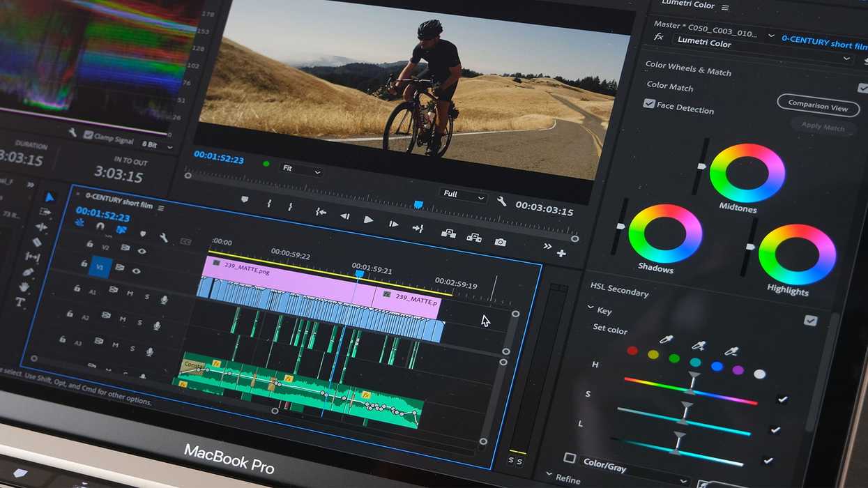
Task: Toggle HSL Secondary enable checkbox
Action: click(810, 321)
